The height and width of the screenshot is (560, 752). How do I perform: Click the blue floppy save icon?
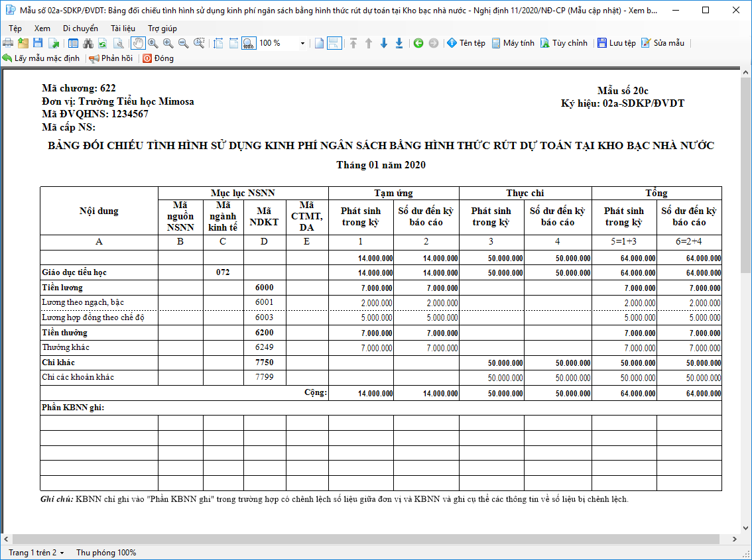[x=38, y=43]
